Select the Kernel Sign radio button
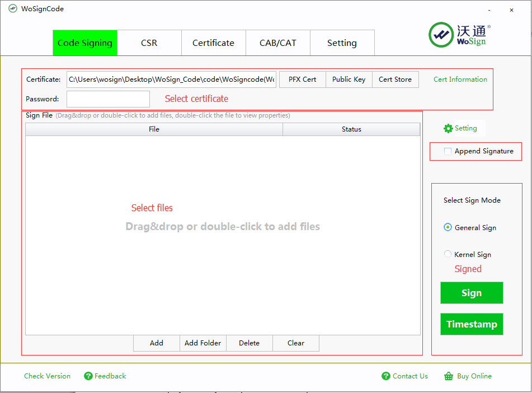Image resolution: width=532 pixels, height=393 pixels. tap(448, 254)
